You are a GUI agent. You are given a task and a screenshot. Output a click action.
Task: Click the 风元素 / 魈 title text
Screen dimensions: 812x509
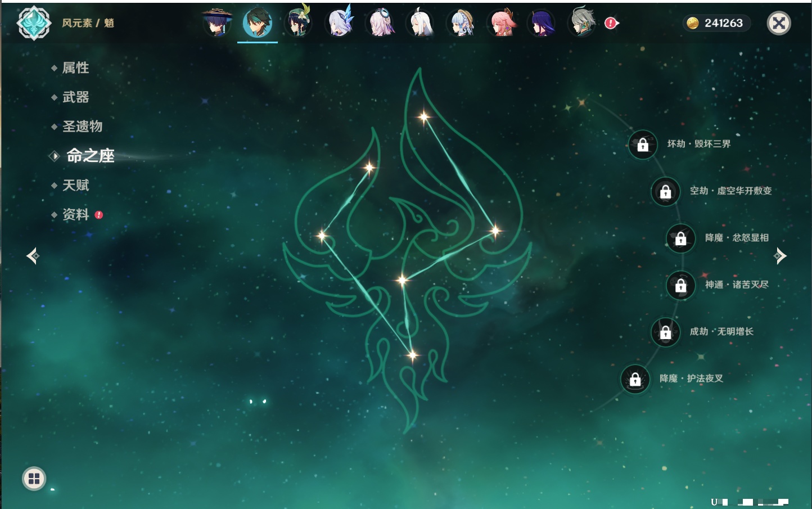88,23
